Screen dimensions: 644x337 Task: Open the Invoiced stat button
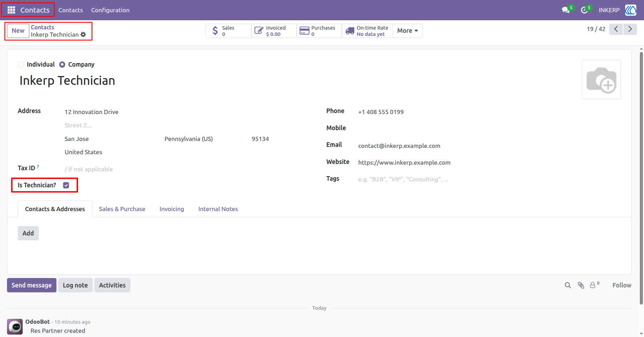(274, 31)
